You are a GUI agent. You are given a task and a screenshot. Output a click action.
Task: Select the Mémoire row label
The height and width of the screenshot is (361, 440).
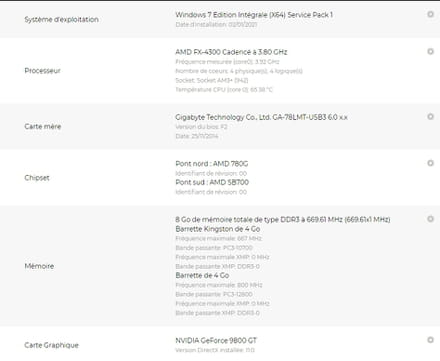tap(39, 266)
